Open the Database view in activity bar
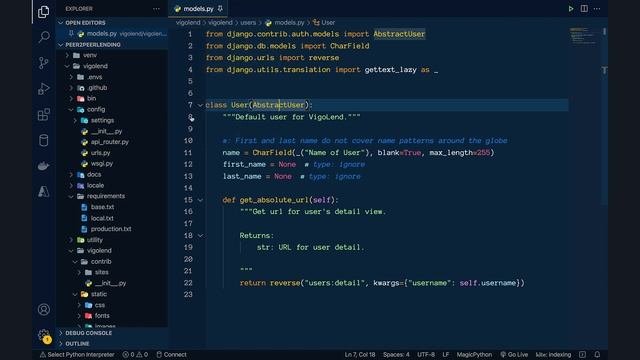 click(44, 140)
